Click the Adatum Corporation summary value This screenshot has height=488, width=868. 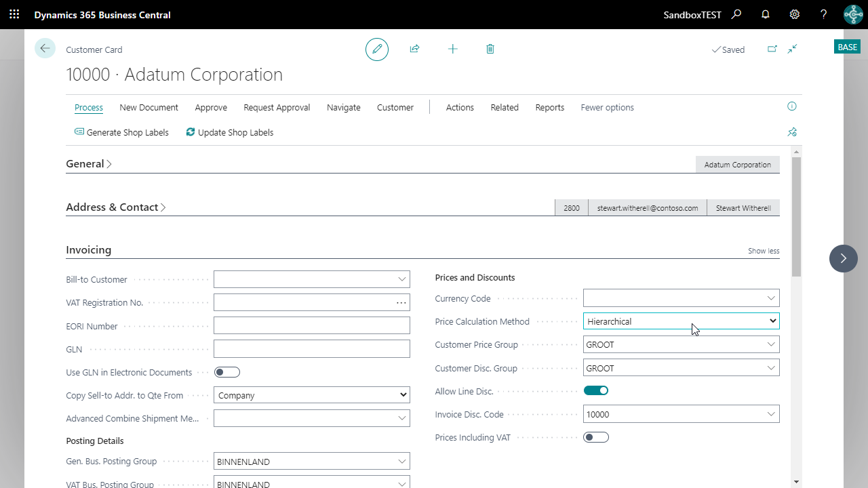[x=738, y=165]
